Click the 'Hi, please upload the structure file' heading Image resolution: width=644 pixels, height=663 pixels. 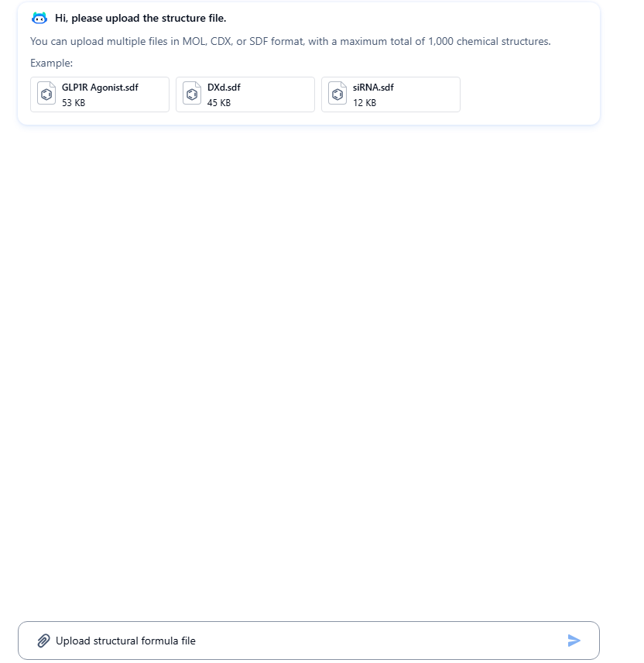click(x=140, y=18)
